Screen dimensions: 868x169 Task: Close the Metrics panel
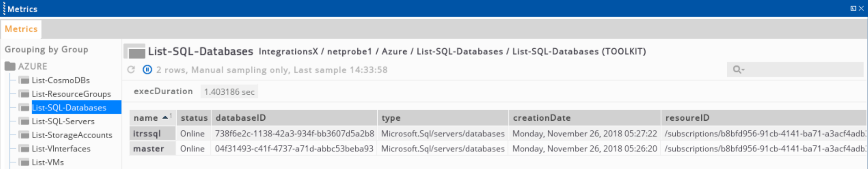861,8
